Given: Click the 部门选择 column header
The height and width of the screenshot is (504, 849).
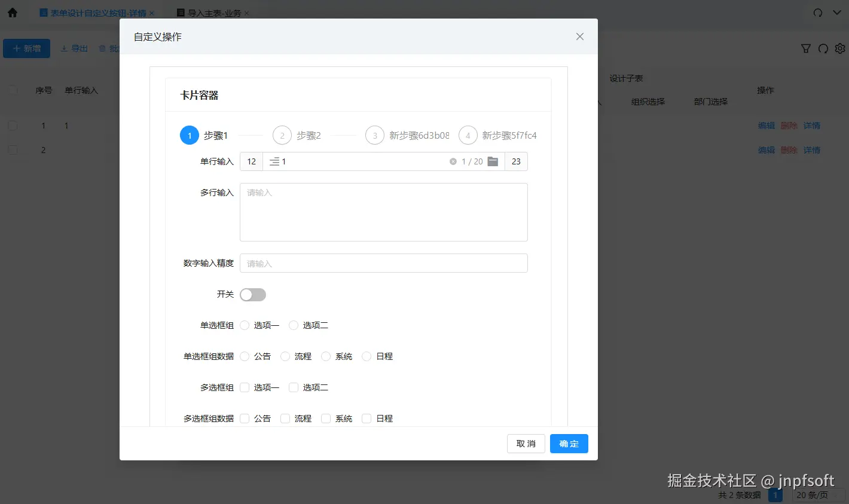Looking at the screenshot, I should click(x=711, y=102).
